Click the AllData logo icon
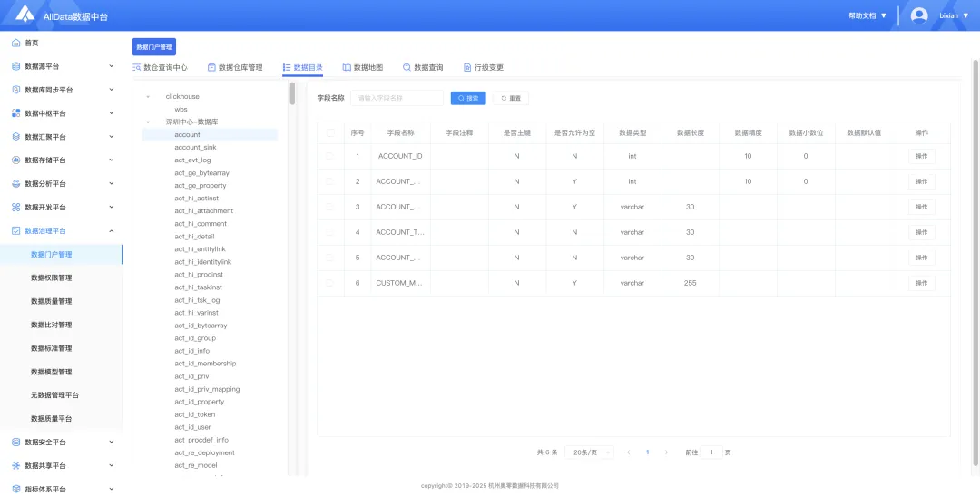980x496 pixels. click(x=25, y=14)
